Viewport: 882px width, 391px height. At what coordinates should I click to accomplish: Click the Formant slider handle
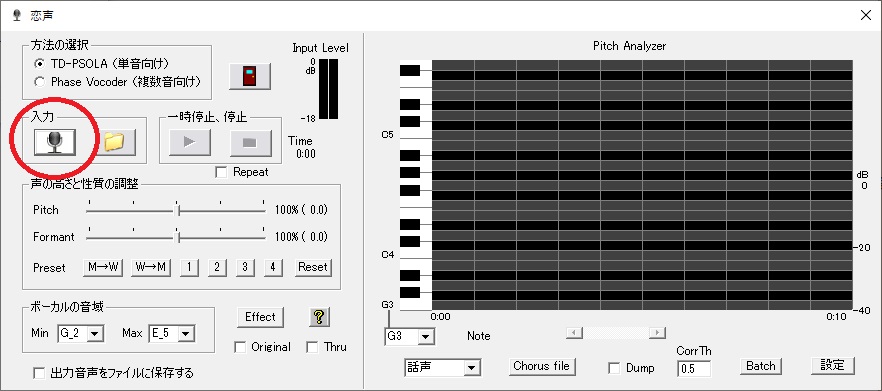pyautogui.click(x=178, y=237)
